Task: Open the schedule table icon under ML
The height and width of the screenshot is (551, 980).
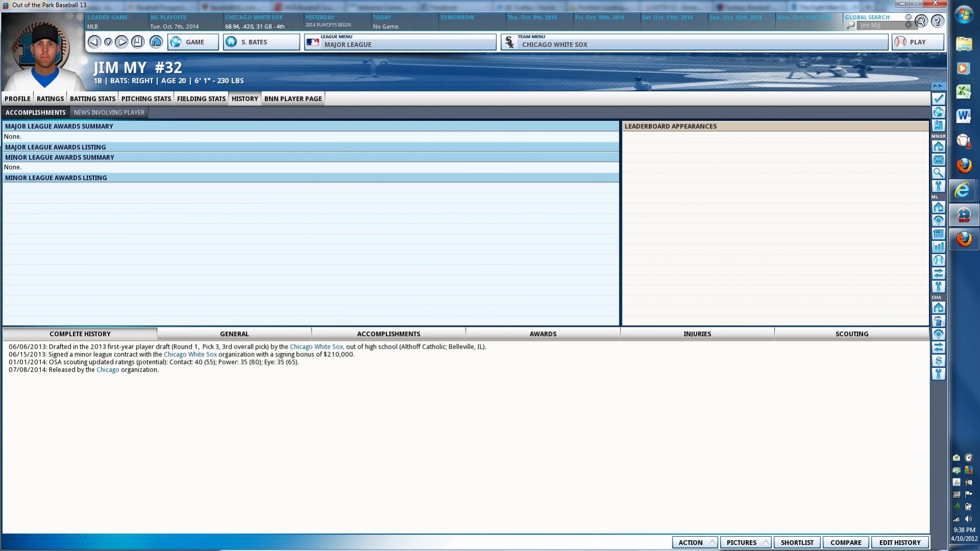Action: 939,234
